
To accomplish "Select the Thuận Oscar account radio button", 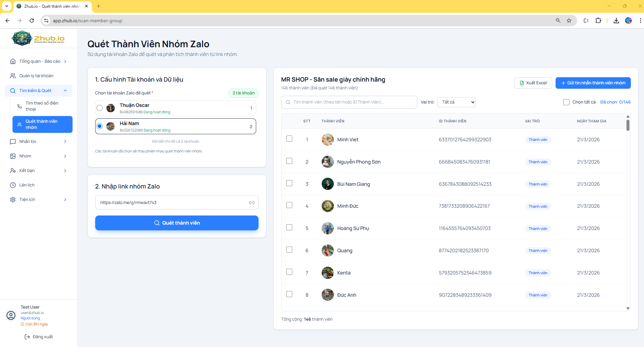I will click(100, 108).
